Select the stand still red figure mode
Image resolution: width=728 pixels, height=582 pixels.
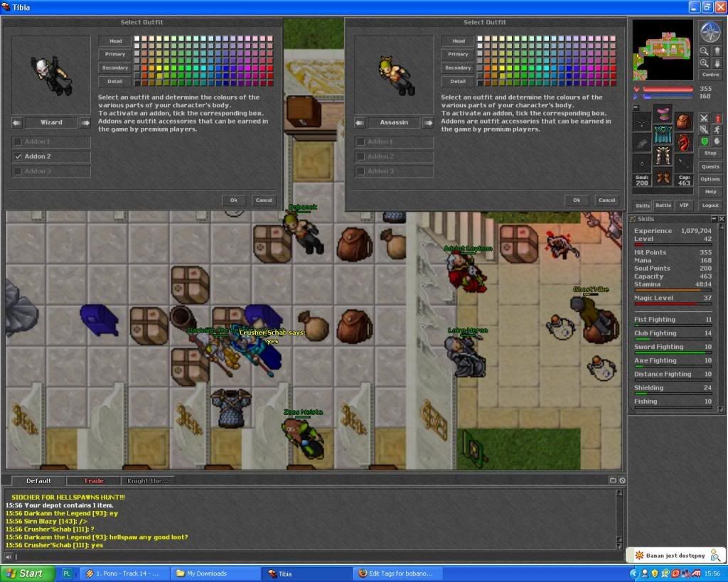(x=718, y=118)
